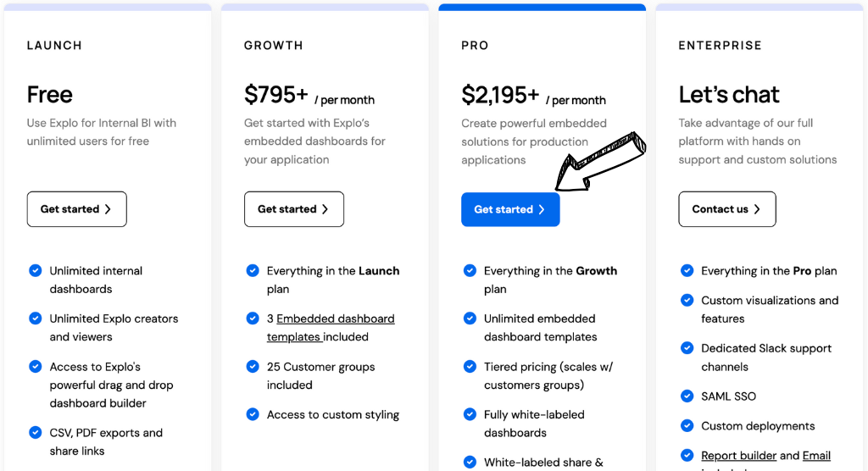The width and height of the screenshot is (868, 471).
Task: Select the PRO plan heading
Action: click(x=475, y=46)
